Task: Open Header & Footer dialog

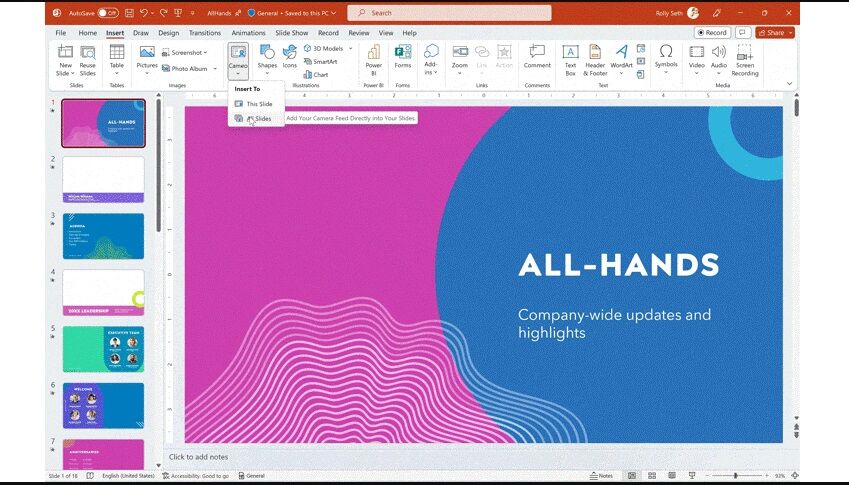Action: 595,60
